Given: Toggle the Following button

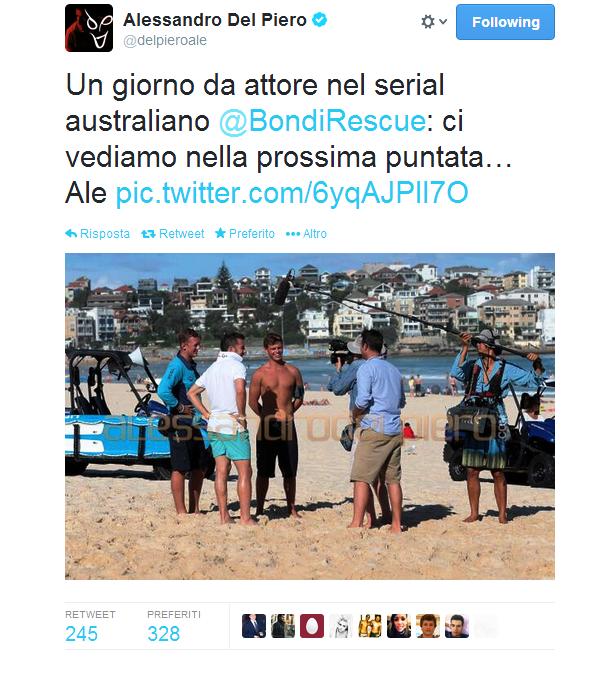Looking at the screenshot, I should point(505,22).
